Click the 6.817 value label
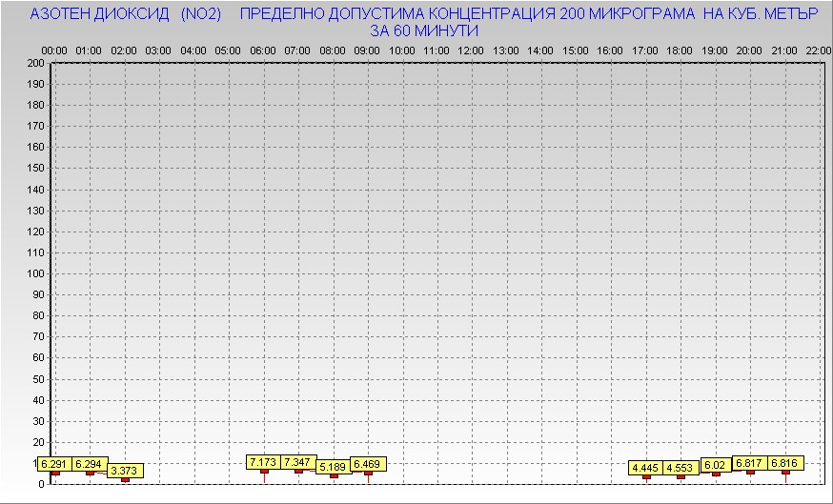The image size is (833, 504). (x=750, y=463)
